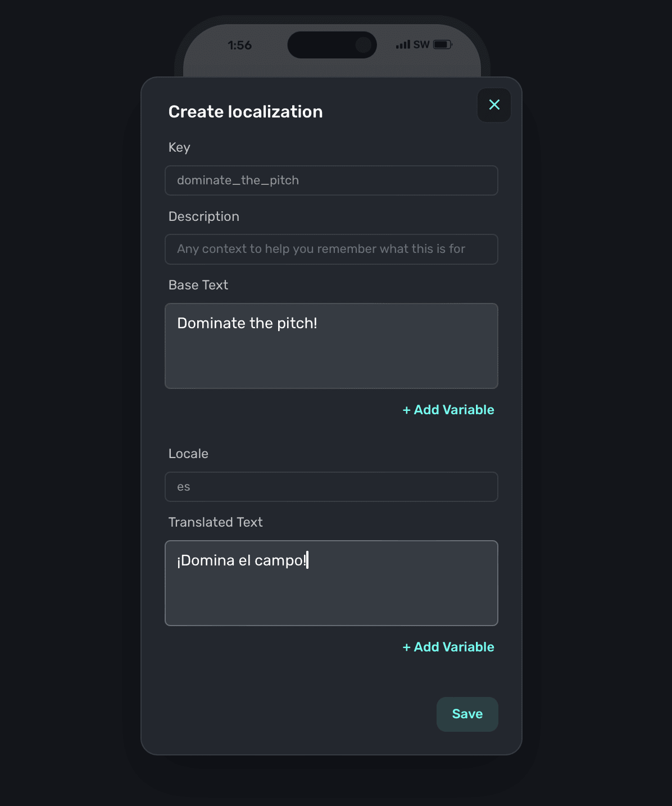The height and width of the screenshot is (806, 672).
Task: Click the cellular signal bars icon
Action: (403, 44)
